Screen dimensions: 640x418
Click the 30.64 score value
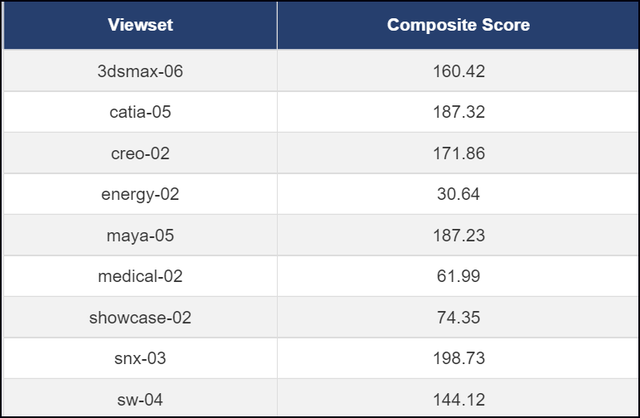point(458,194)
